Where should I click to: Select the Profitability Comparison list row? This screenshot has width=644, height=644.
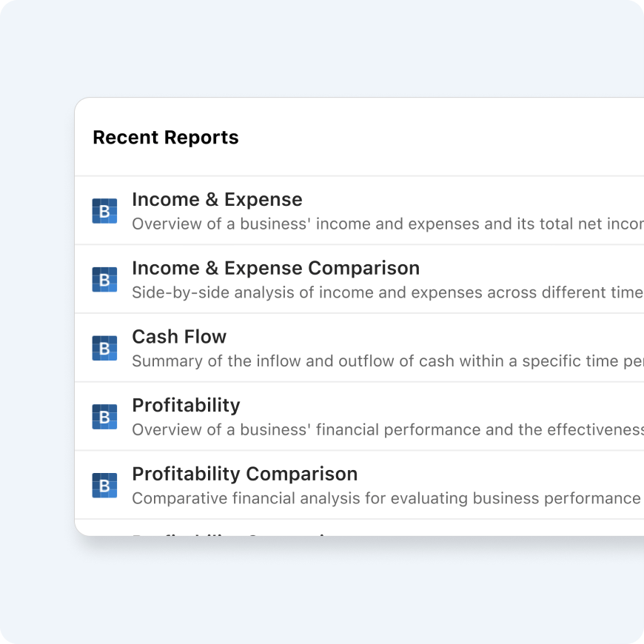coord(333,486)
